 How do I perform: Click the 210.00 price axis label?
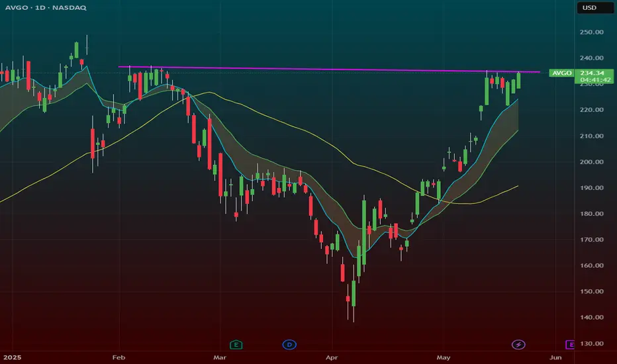[x=591, y=136]
